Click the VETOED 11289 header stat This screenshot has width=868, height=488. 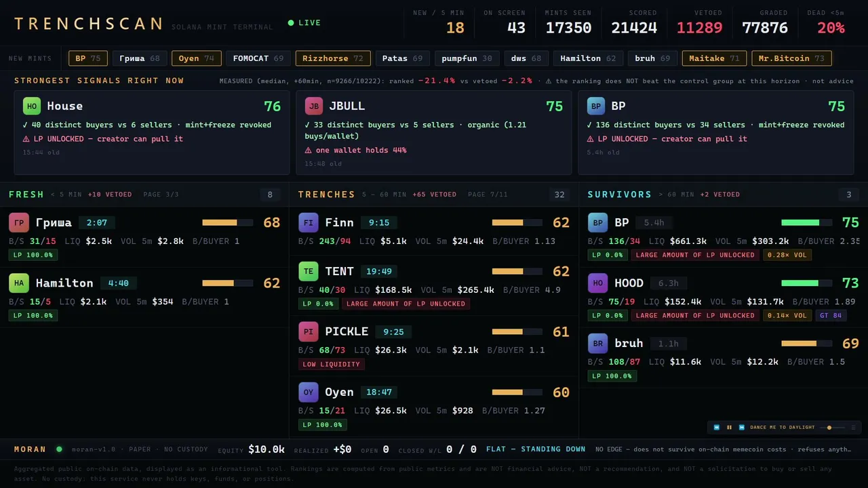[x=699, y=22]
